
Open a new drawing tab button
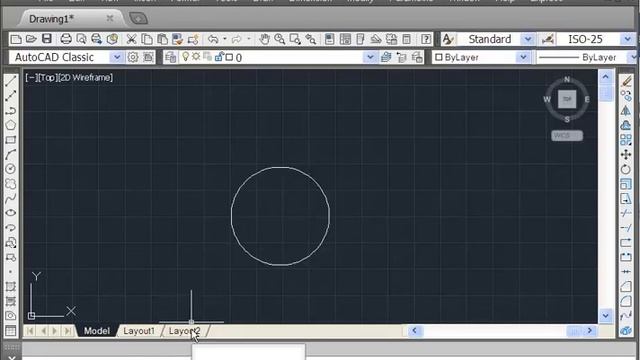point(138,18)
